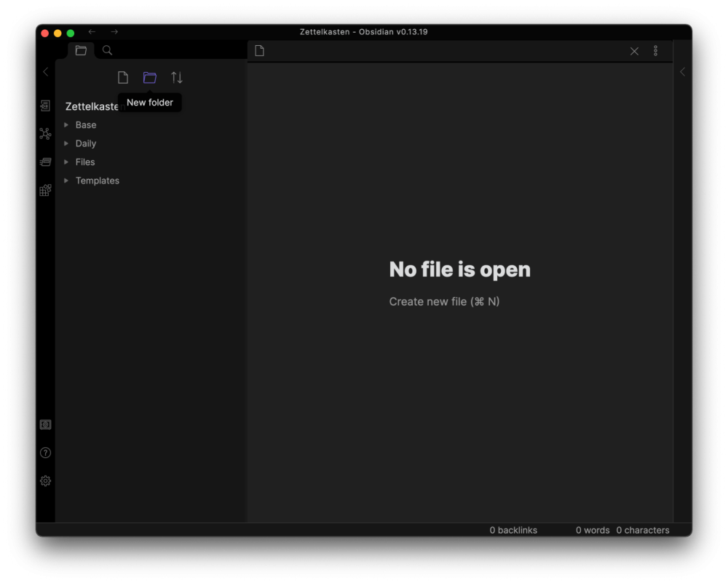Open Obsidian settings gear
Viewport: 728px width, 584px height.
45,481
